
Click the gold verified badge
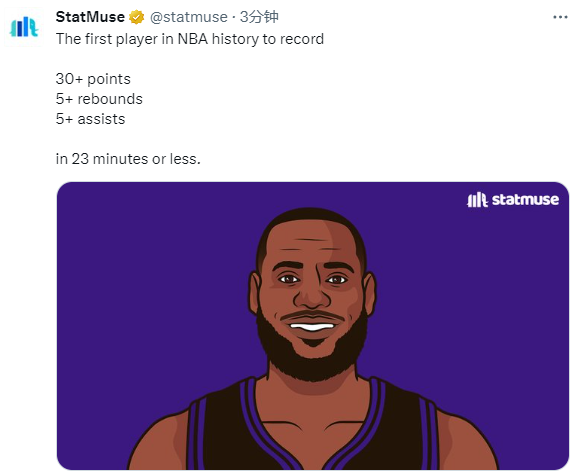pos(137,17)
